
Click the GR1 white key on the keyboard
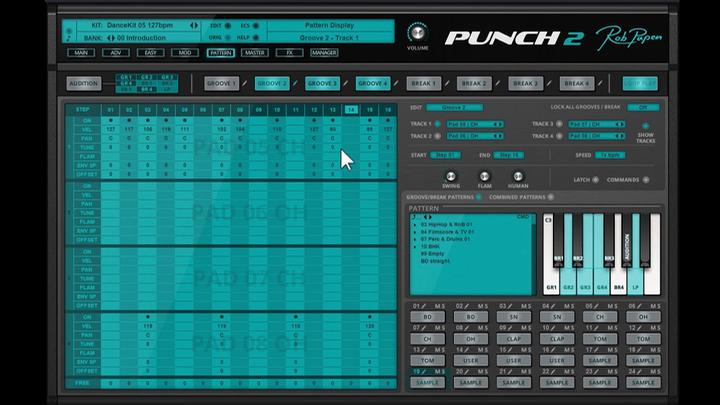click(x=551, y=280)
